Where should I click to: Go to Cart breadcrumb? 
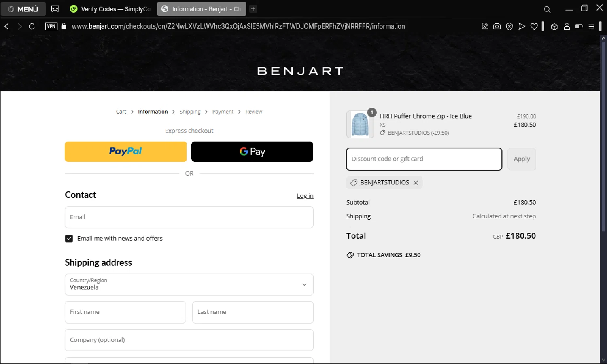coord(121,112)
